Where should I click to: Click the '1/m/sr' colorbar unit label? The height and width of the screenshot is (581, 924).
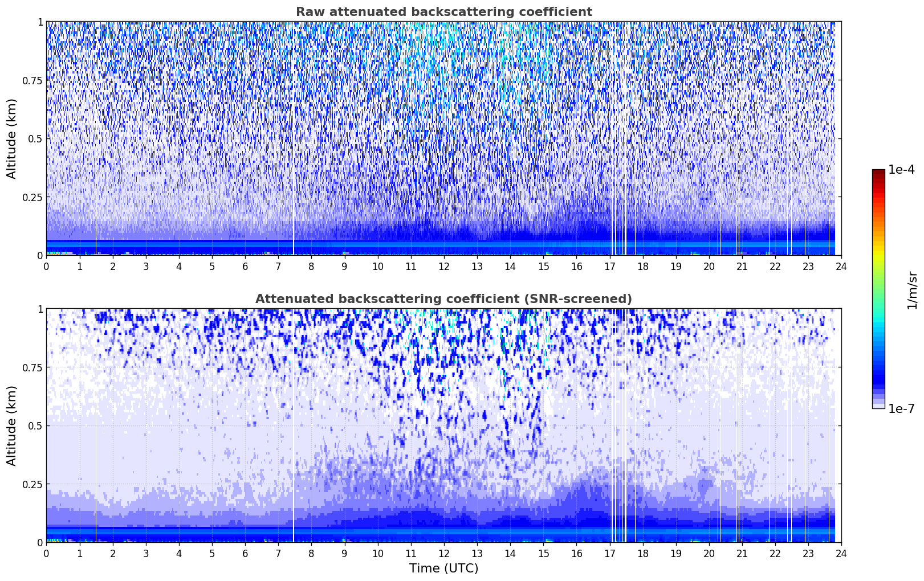[912, 289]
